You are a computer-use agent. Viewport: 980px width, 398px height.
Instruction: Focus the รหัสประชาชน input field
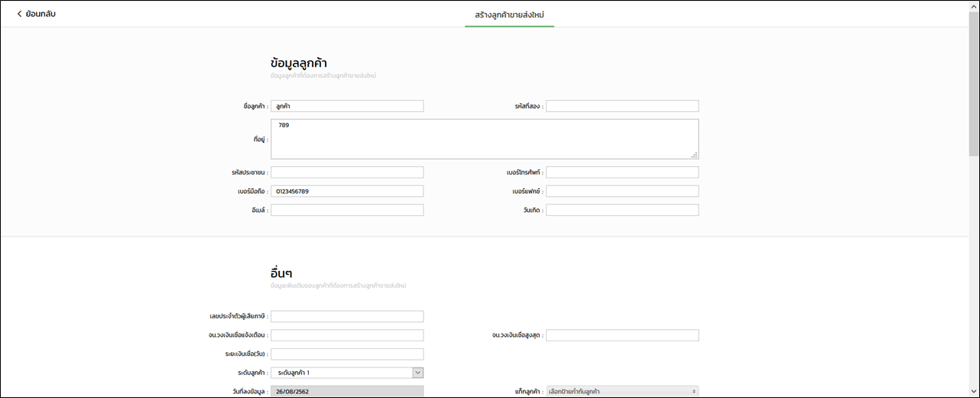click(347, 173)
